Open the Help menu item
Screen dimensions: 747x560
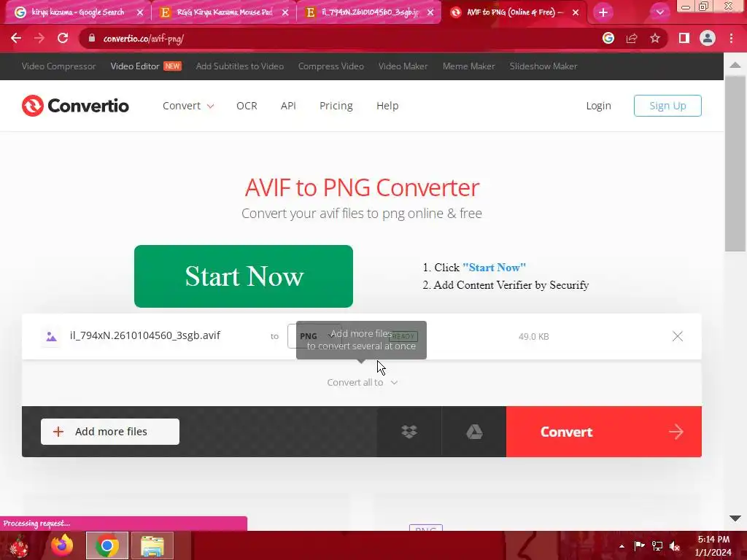click(x=387, y=106)
